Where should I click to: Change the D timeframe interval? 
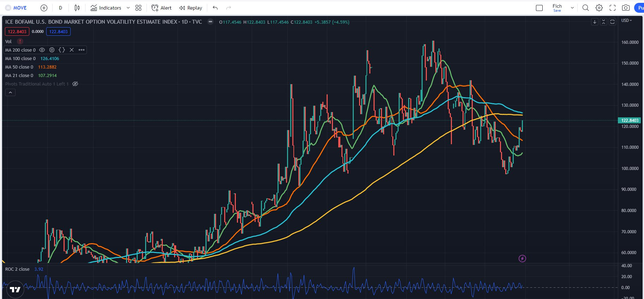[60, 8]
